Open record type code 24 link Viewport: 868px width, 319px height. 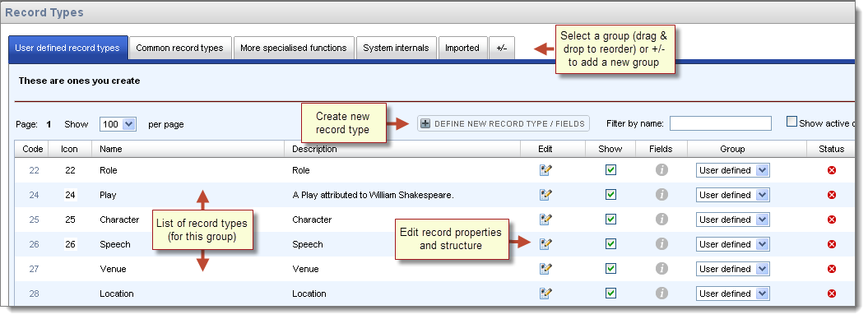coord(35,195)
